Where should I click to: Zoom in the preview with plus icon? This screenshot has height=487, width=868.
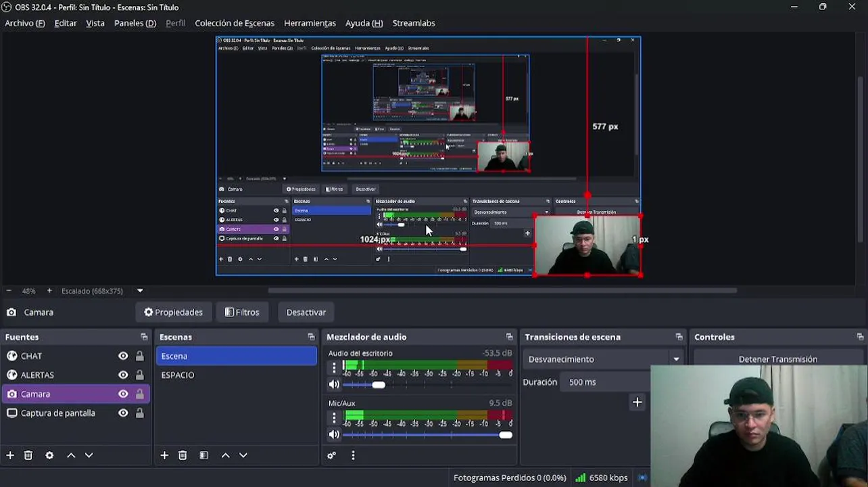[x=49, y=291]
